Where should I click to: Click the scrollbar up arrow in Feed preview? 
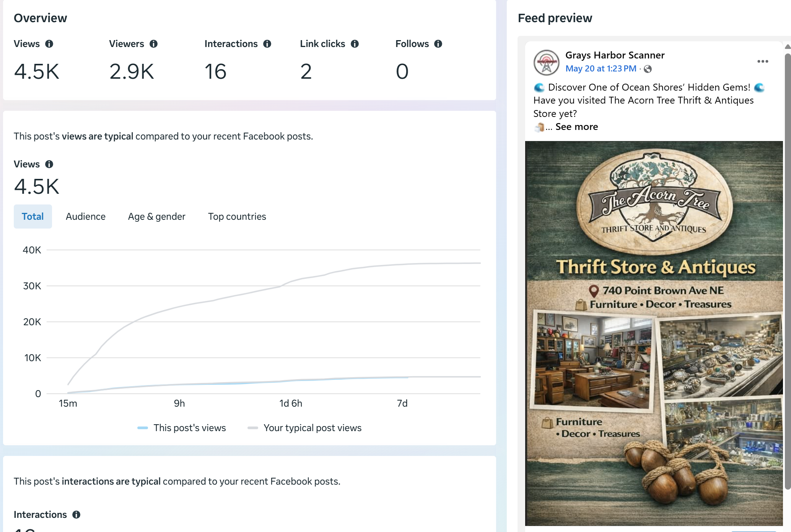[788, 47]
